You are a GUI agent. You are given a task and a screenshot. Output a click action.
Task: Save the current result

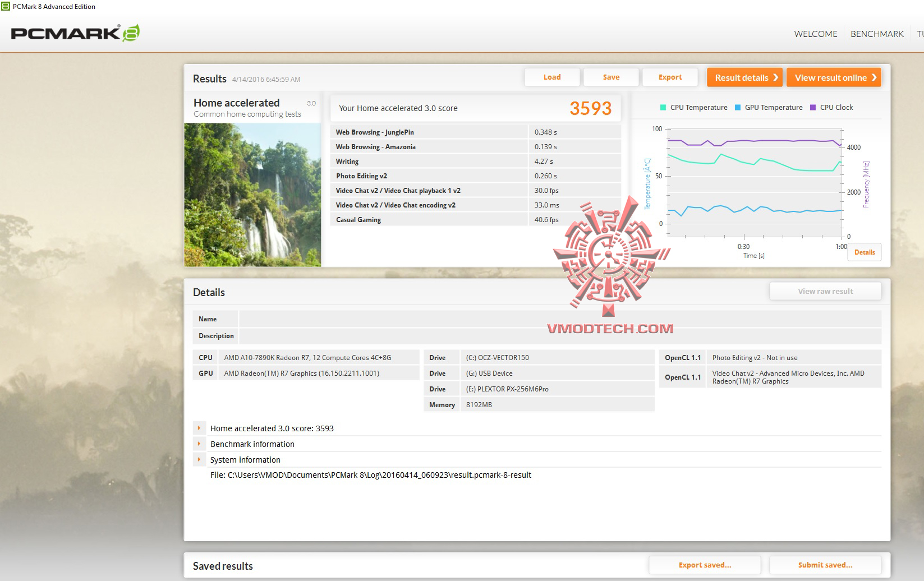611,77
